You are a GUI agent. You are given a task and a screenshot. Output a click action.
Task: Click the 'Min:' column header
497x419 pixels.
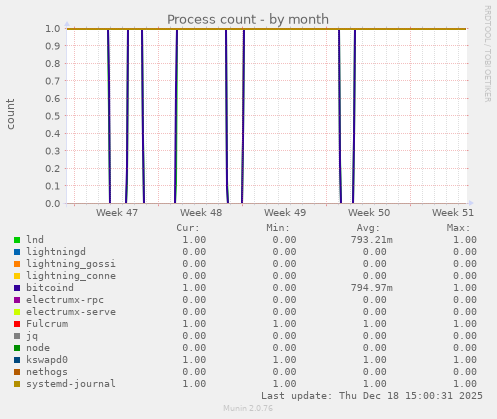coord(278,228)
